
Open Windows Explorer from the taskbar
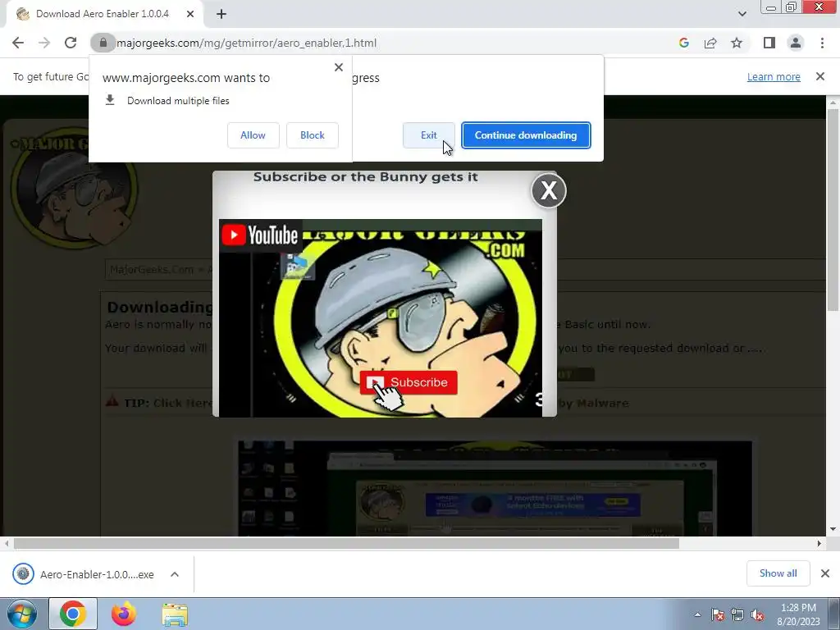pos(175,614)
